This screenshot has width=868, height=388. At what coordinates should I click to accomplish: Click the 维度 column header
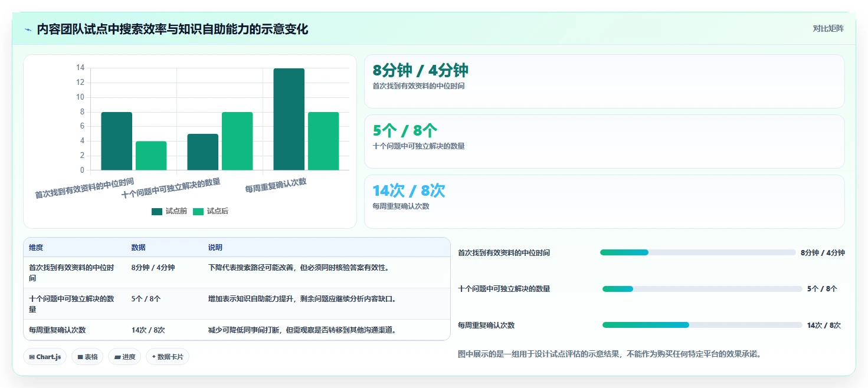click(36, 248)
